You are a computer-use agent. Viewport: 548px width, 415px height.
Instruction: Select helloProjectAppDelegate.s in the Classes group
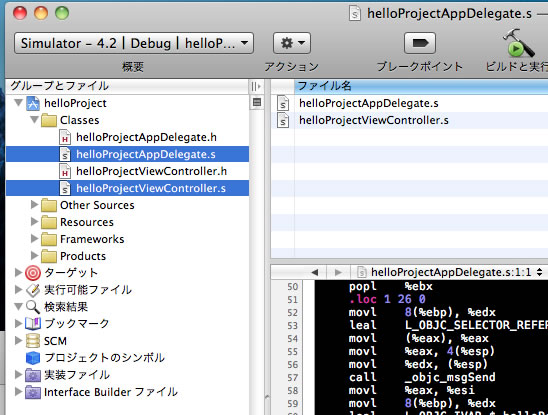point(146,154)
